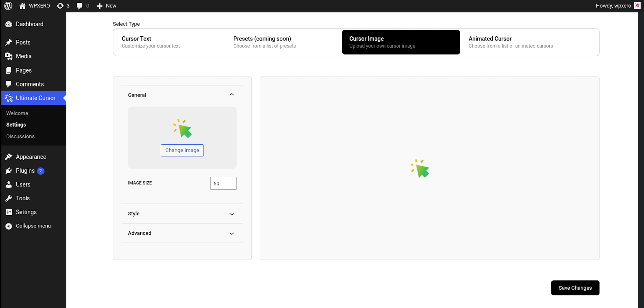
Task: Focus the Image Size input field
Action: click(x=223, y=183)
